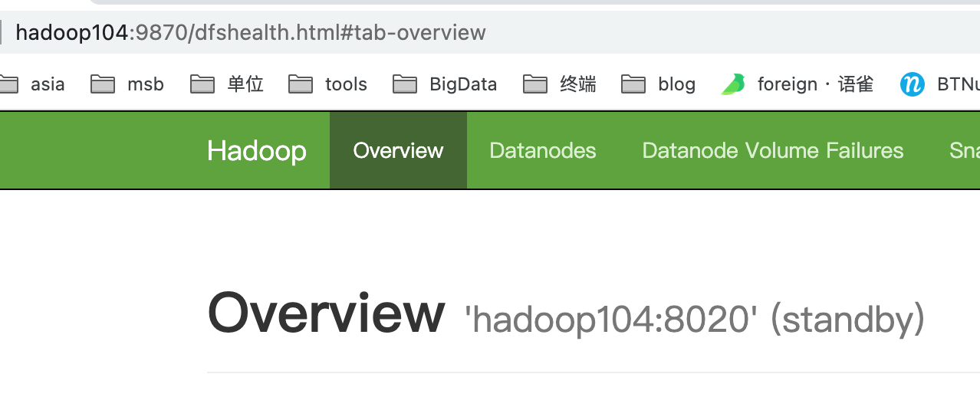Click the BigData bookmark folder icon
The image size is (980, 397).
405,84
